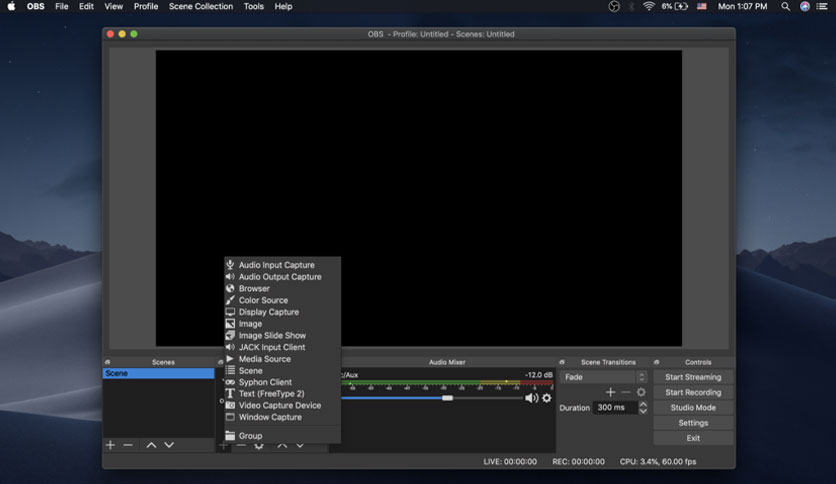The height and width of the screenshot is (484, 836).
Task: Pop out the Controls dock
Action: pos(656,362)
